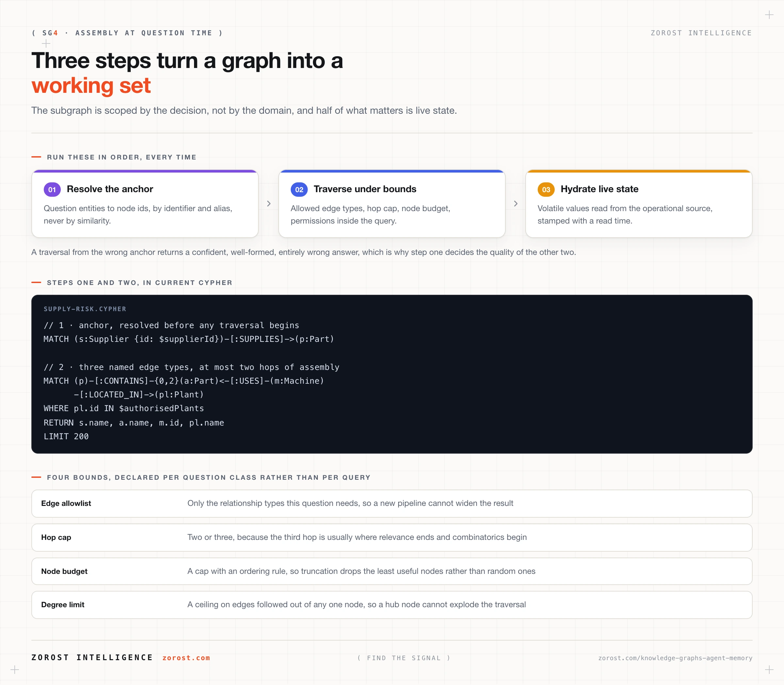
Task: Click the chevron arrow before Hydrate live state
Action: point(516,204)
